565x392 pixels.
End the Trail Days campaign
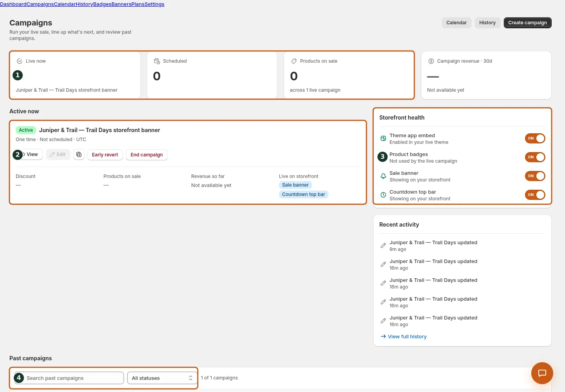tap(146, 155)
